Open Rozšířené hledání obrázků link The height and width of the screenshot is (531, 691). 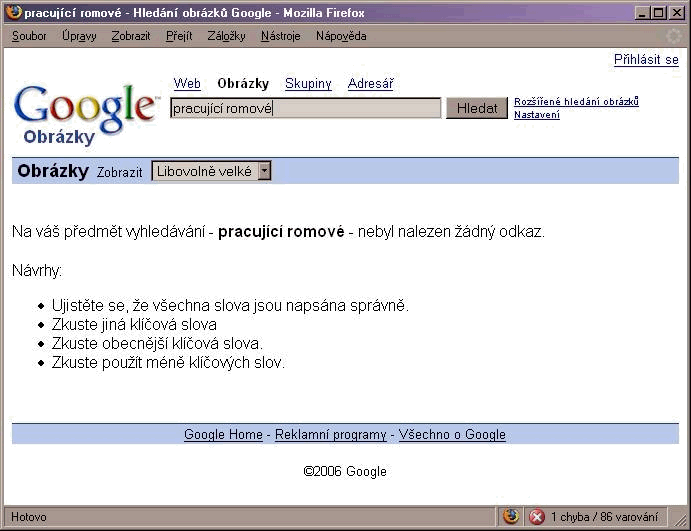576,102
